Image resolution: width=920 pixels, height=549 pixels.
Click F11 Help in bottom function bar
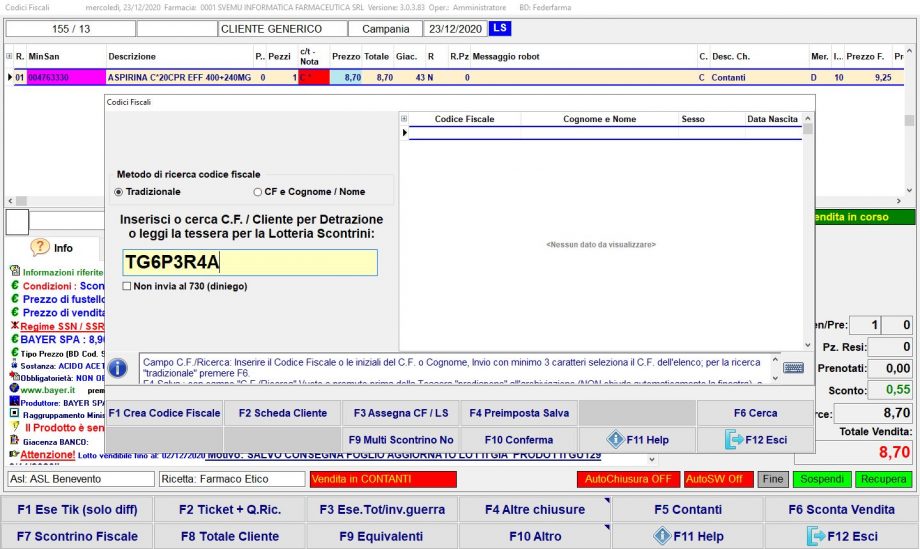click(x=688, y=536)
